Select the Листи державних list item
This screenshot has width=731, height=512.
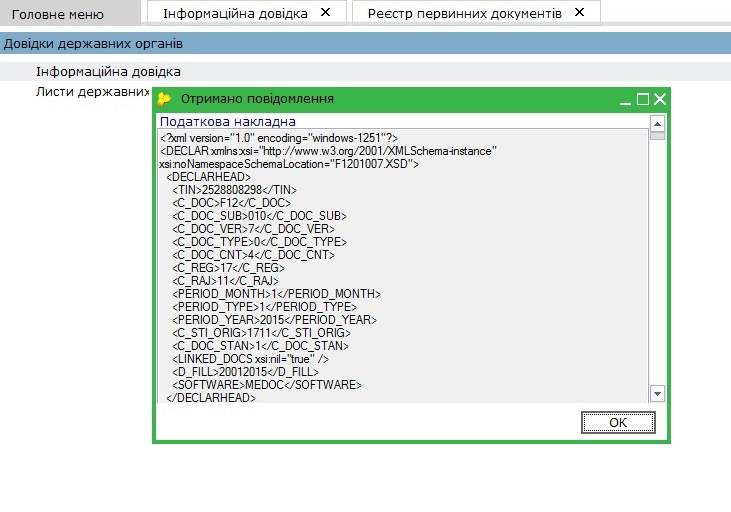[x=92, y=92]
